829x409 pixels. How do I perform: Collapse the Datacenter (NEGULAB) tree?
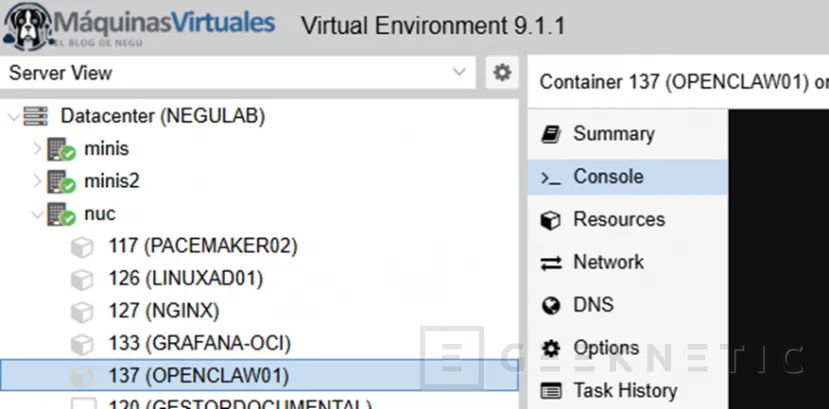[x=14, y=116]
